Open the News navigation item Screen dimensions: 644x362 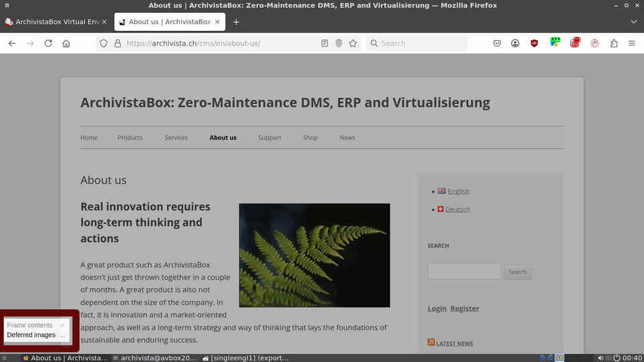[x=347, y=137]
